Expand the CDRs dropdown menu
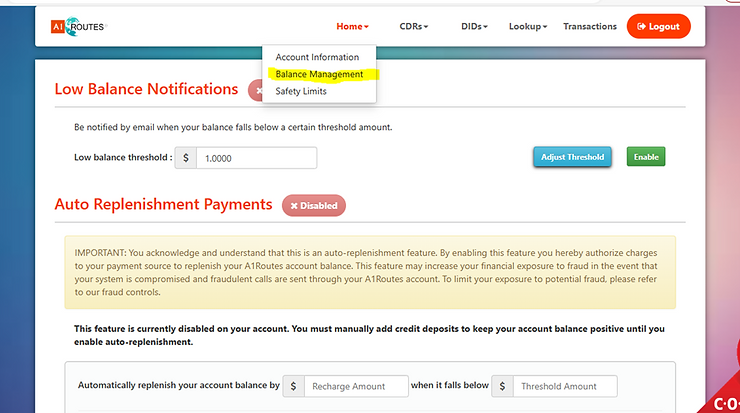The width and height of the screenshot is (740, 413). (413, 26)
